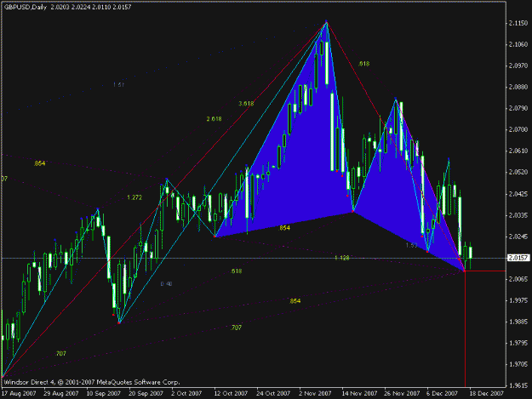Click the 6 Dec 2007 date label
The height and width of the screenshot is (399, 532).
(x=442, y=393)
